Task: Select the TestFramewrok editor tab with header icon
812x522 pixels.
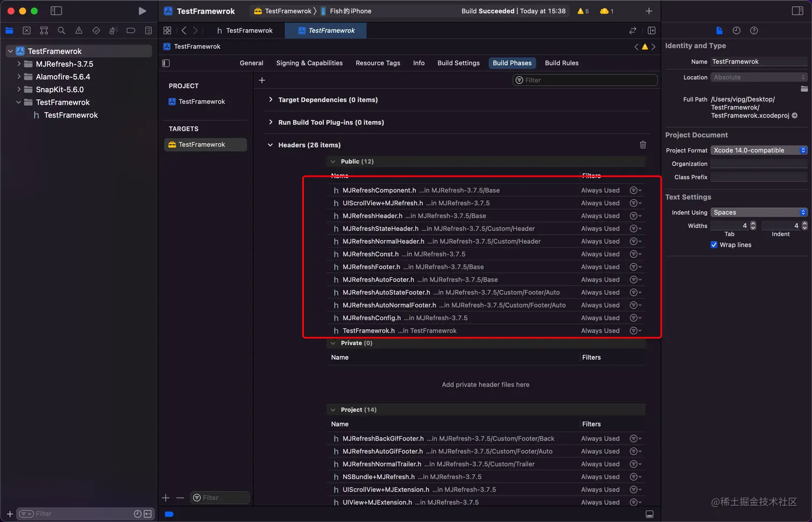Action: pyautogui.click(x=244, y=31)
